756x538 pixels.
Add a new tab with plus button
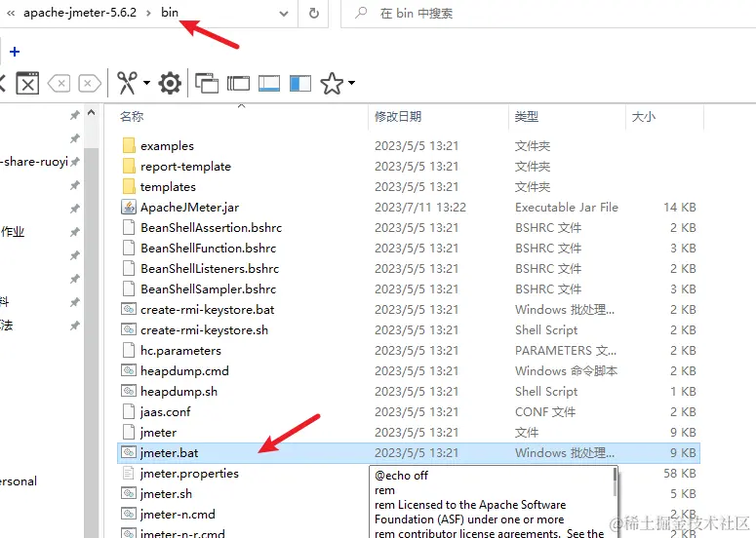coord(15,52)
